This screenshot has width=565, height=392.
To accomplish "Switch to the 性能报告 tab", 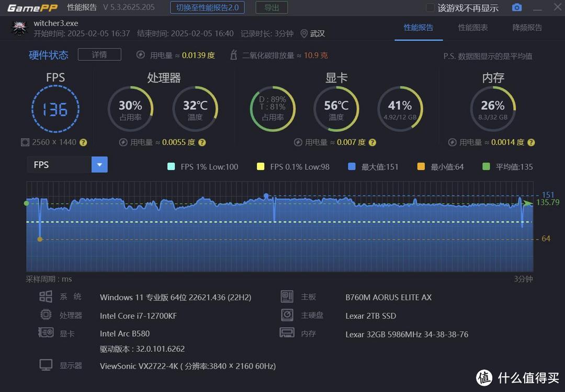I will (x=419, y=28).
